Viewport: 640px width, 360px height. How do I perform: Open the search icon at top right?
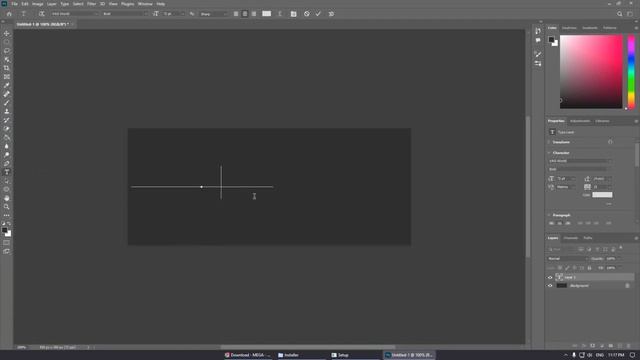click(x=620, y=14)
